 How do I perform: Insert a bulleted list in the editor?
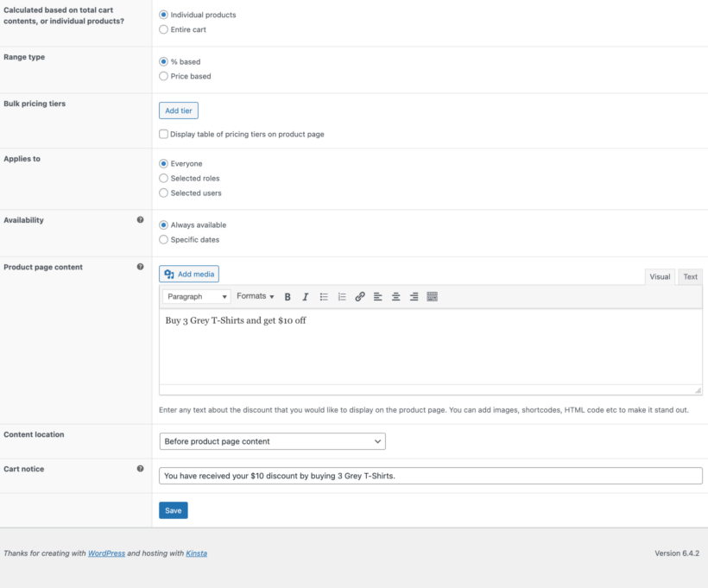click(x=324, y=296)
